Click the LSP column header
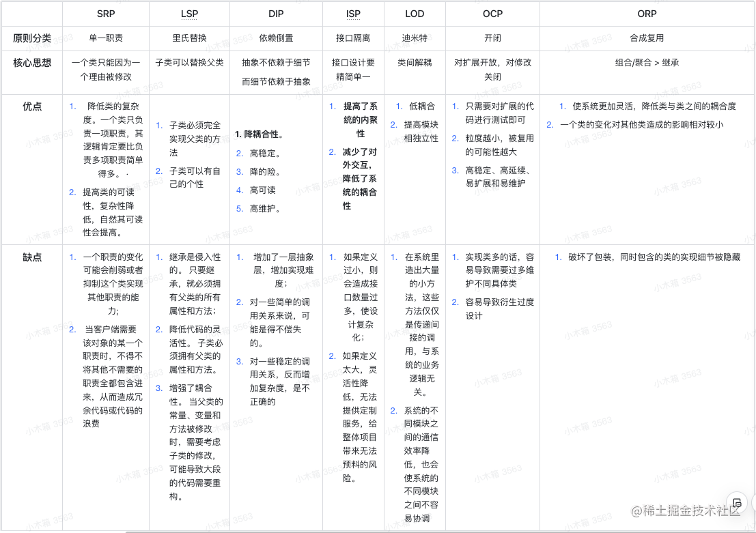Image resolution: width=756 pixels, height=533 pixels. coord(189,14)
